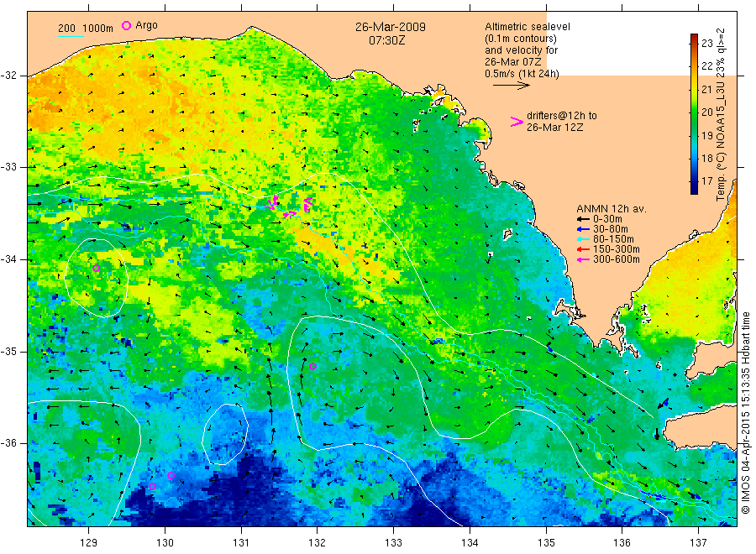Select the red 150-300m arrow in the ANMN legend
This screenshot has height=554, width=756.
[x=583, y=249]
